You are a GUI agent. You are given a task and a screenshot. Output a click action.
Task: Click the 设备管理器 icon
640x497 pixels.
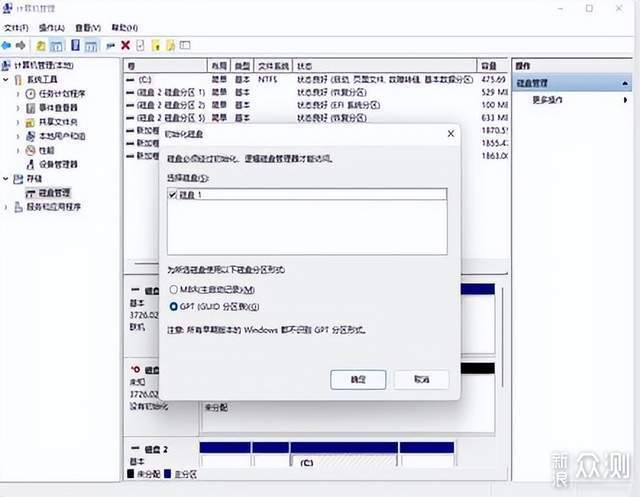(30, 164)
